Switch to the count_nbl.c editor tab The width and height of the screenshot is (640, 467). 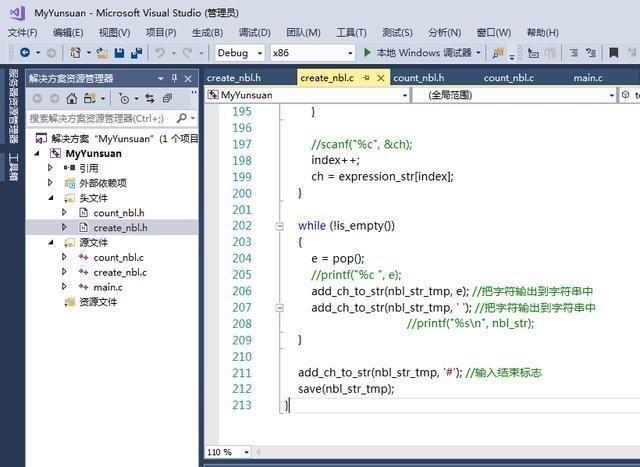click(x=509, y=78)
